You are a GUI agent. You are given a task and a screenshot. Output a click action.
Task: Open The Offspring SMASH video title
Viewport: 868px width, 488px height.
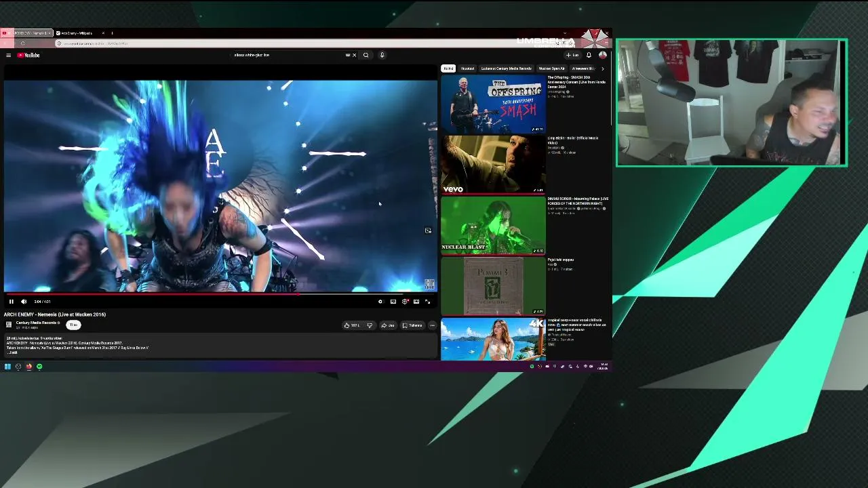tap(576, 82)
